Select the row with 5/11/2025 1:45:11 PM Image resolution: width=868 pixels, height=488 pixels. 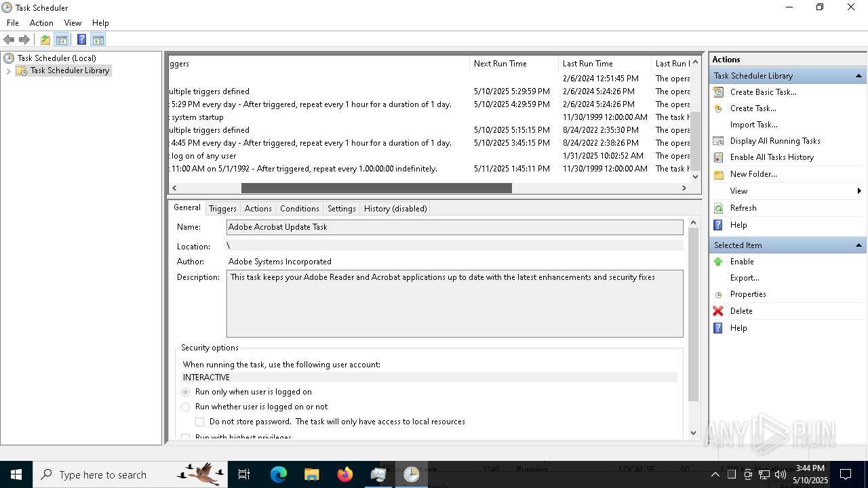429,169
